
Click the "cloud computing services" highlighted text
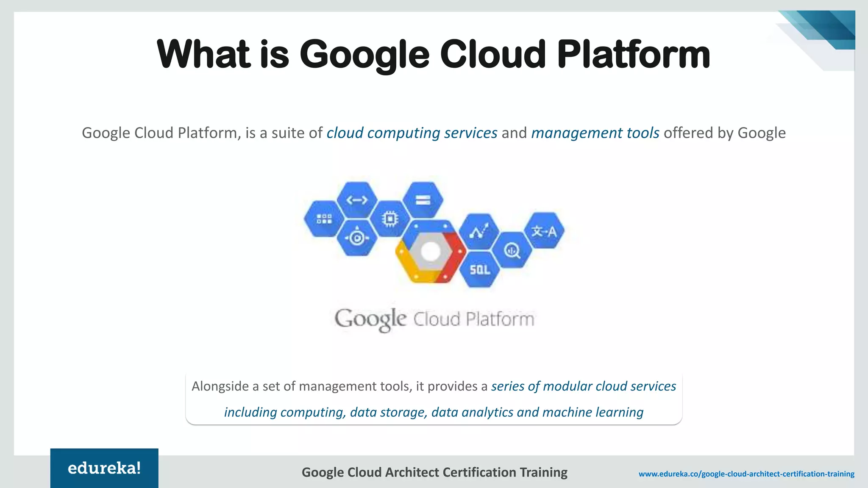(412, 133)
